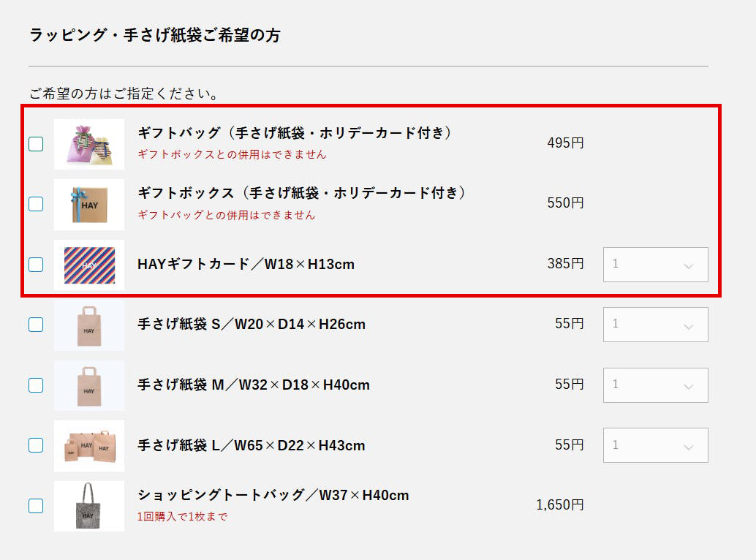This screenshot has width=756, height=560.
Task: Click the shopping tote bag image
Action: click(89, 506)
